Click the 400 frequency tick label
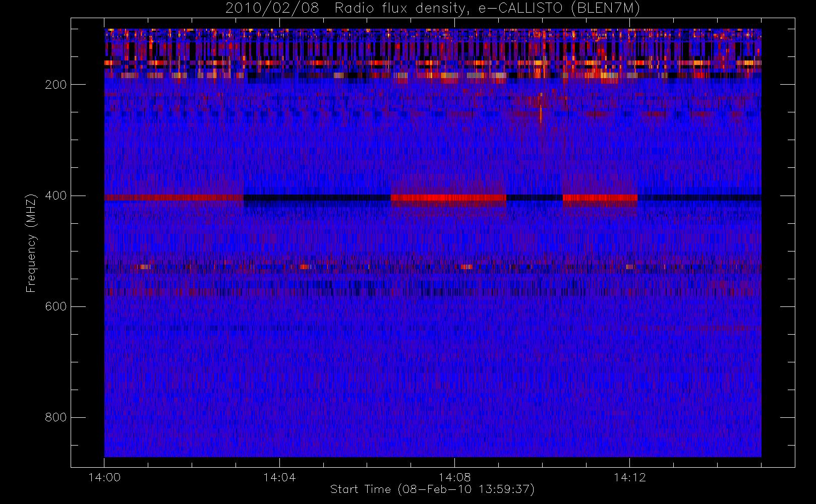Image resolution: width=816 pixels, height=504 pixels. (56, 196)
